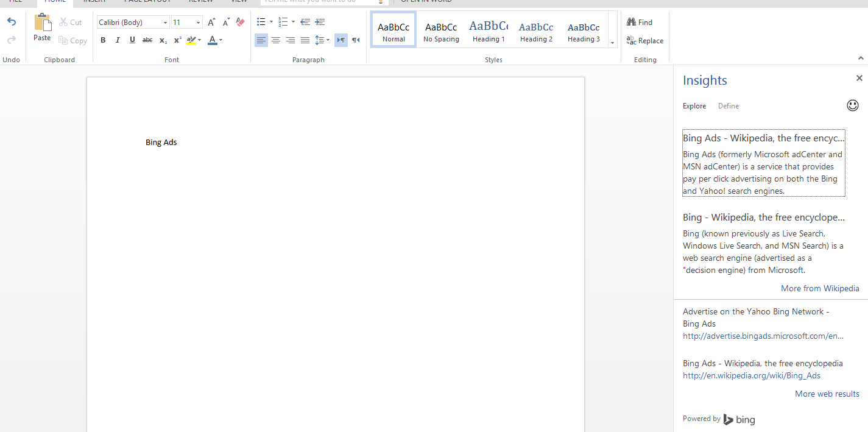Click the smiley feedback icon in Insights
This screenshot has height=432, width=868.
click(853, 105)
